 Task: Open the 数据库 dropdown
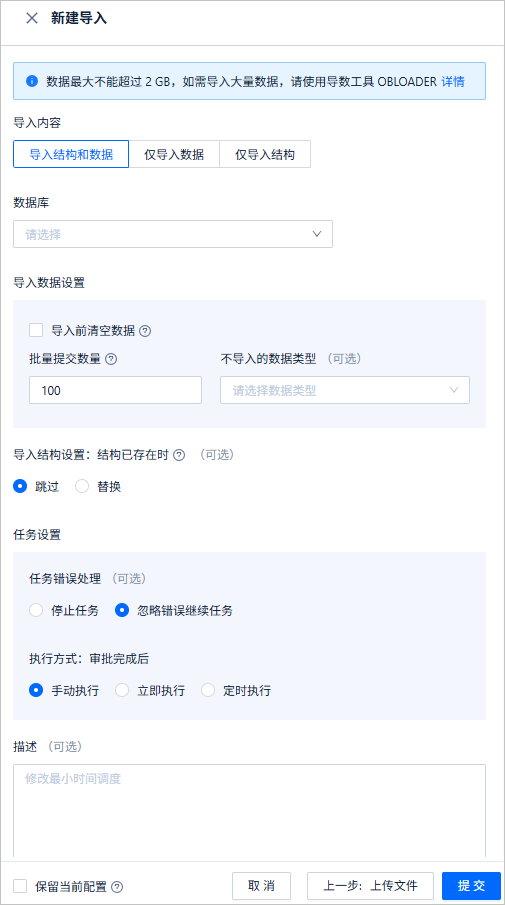click(x=173, y=234)
